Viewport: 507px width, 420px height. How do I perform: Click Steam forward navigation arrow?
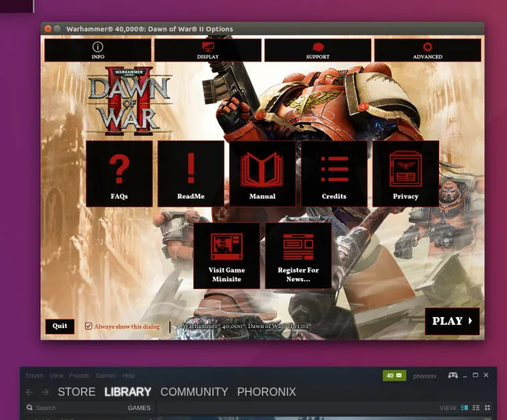(x=45, y=392)
